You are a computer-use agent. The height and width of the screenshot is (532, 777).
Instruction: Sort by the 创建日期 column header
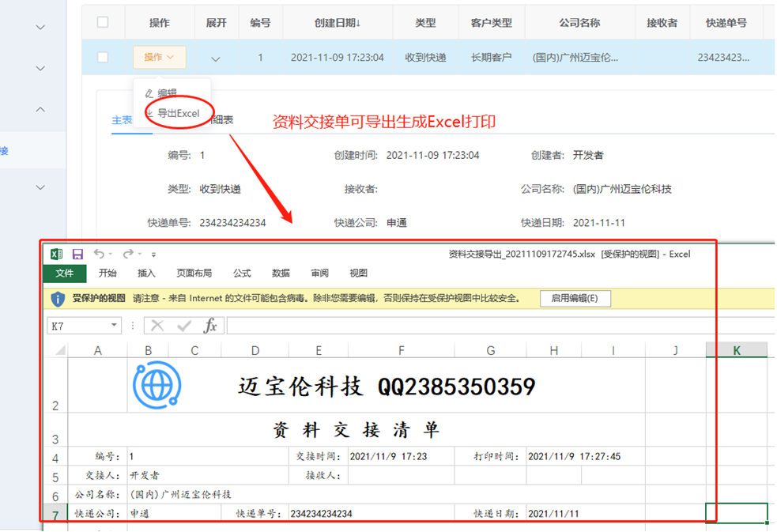coord(338,23)
